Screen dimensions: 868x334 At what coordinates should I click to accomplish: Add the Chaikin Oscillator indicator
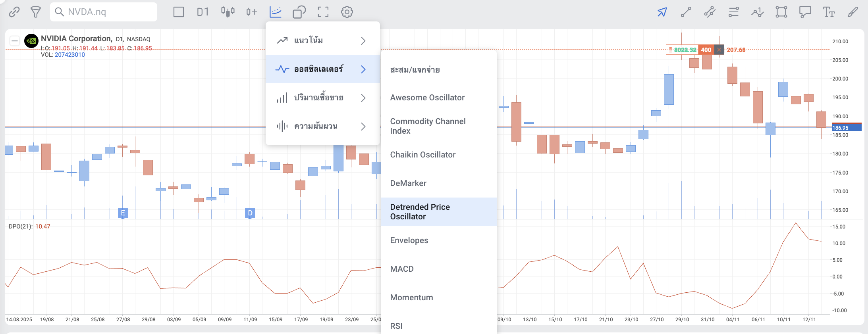point(439,155)
